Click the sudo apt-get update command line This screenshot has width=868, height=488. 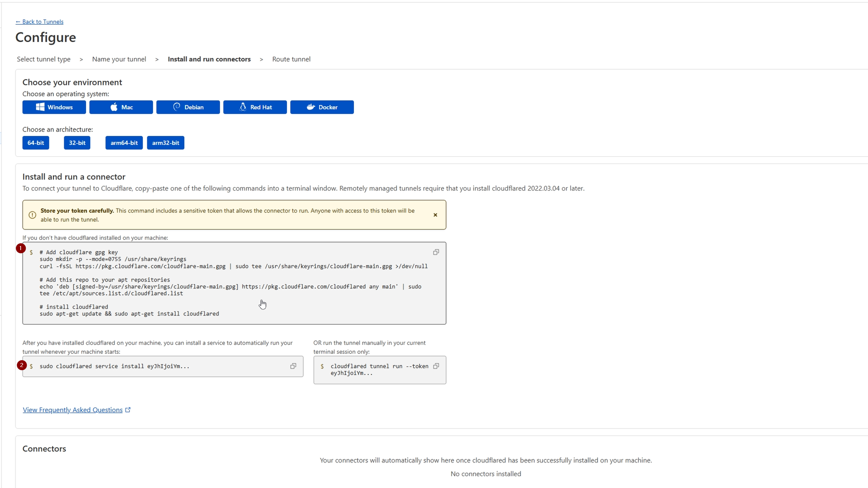click(x=129, y=313)
